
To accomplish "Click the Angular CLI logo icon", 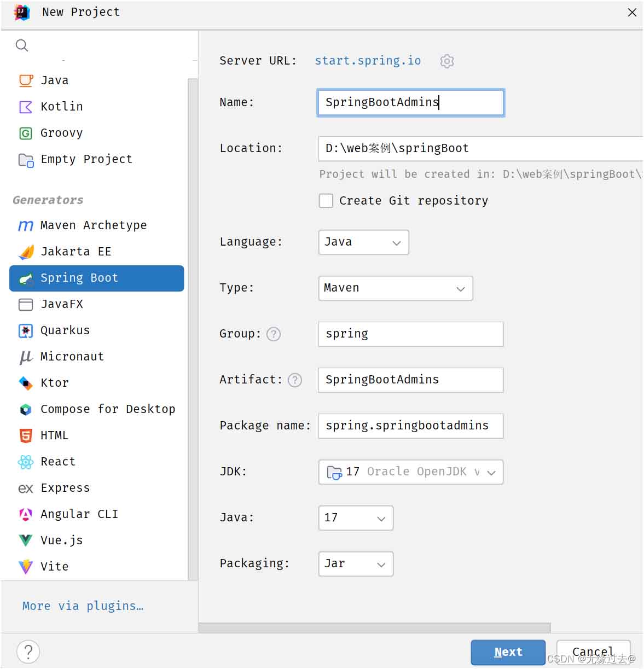I will 26,514.
